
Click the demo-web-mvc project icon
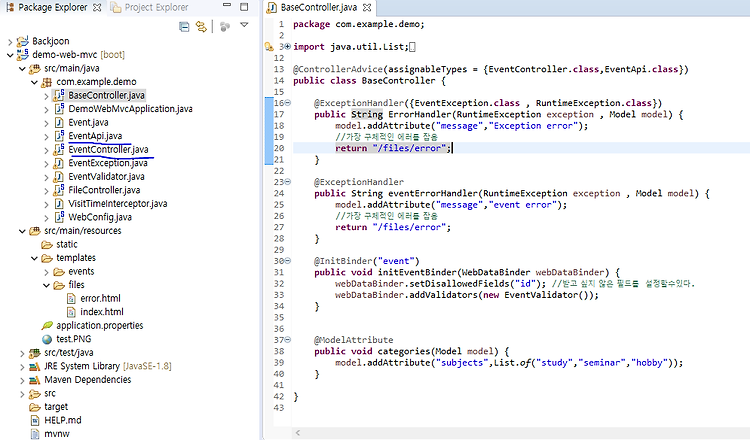pyautogui.click(x=22, y=55)
